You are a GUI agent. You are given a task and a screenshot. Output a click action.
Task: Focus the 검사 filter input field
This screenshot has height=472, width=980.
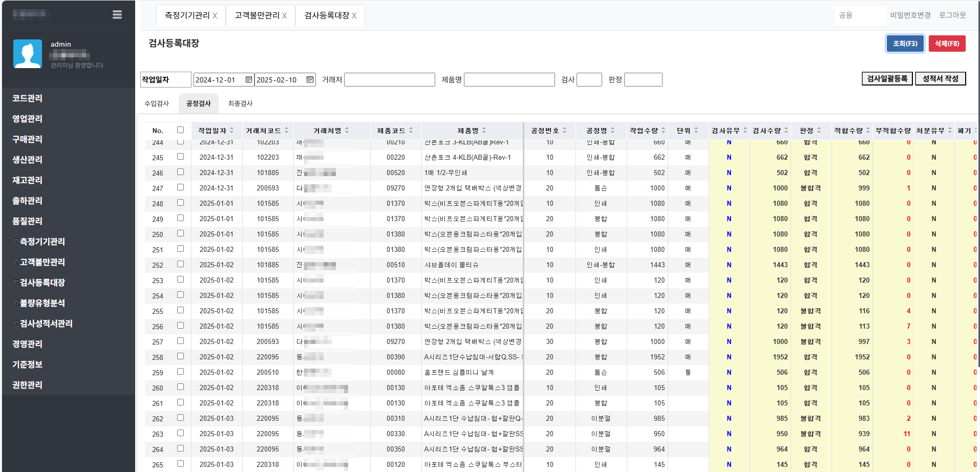pyautogui.click(x=589, y=79)
